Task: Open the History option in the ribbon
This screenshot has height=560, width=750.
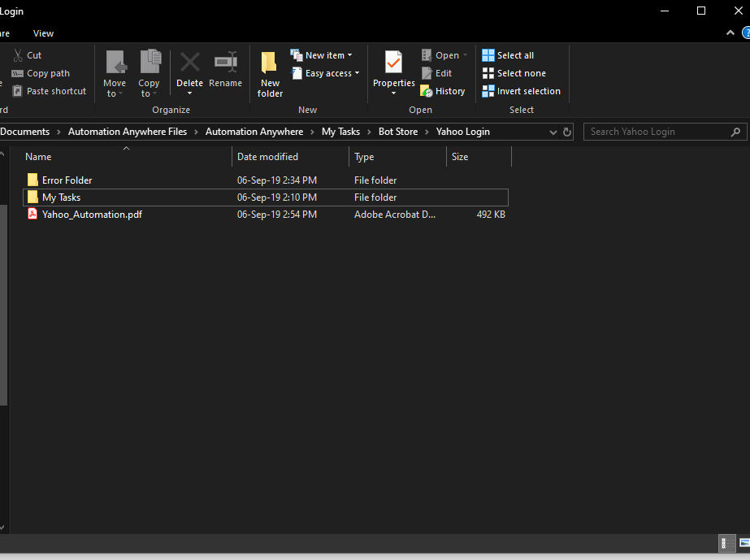Action: click(443, 91)
